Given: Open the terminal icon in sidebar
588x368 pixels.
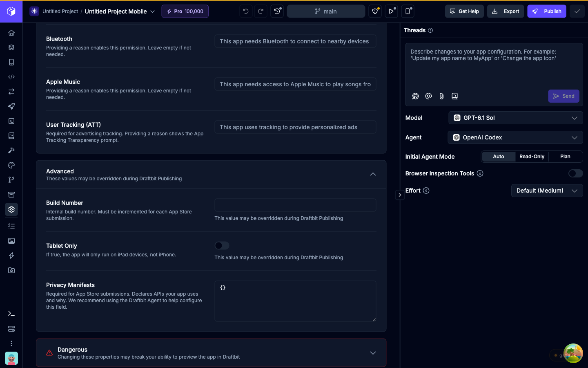Looking at the screenshot, I should [11, 314].
